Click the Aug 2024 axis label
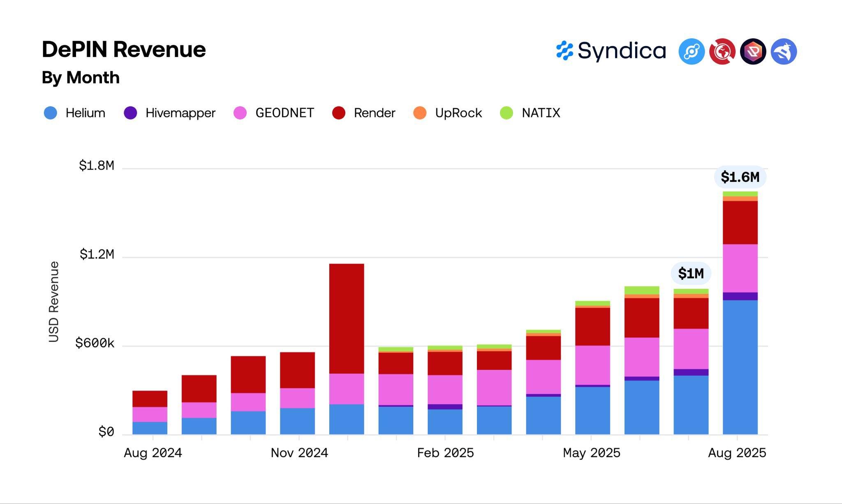 click(153, 453)
